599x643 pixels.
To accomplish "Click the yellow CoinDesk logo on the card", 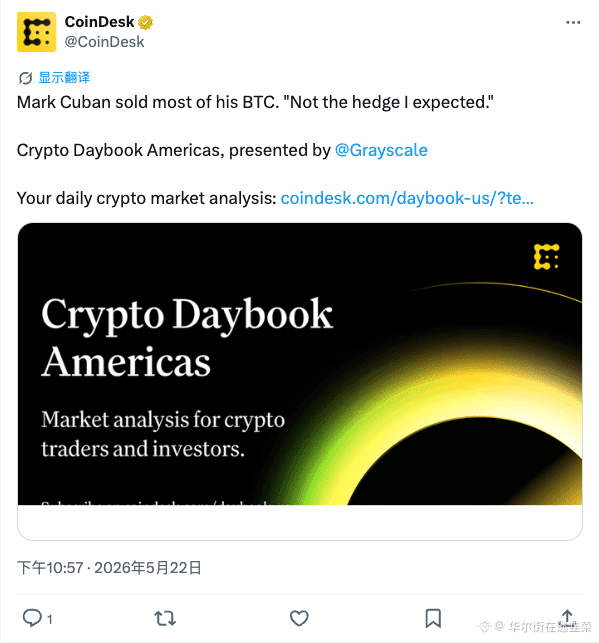I will (x=547, y=257).
